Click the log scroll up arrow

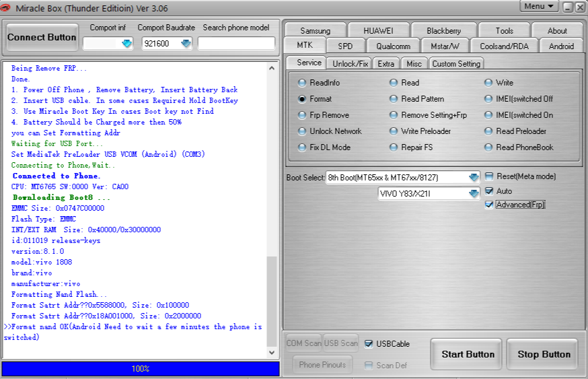(272, 68)
